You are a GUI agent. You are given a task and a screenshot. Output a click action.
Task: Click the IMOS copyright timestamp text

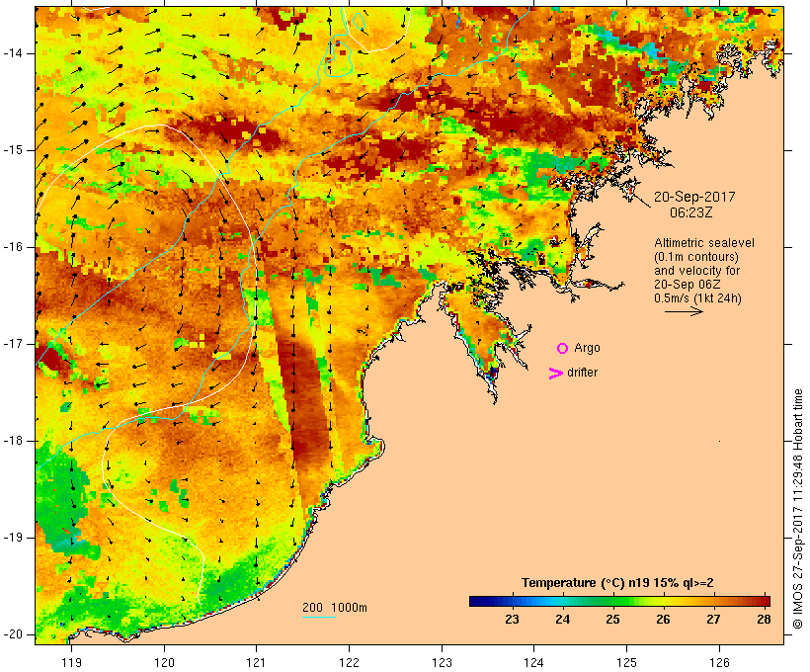click(797, 509)
